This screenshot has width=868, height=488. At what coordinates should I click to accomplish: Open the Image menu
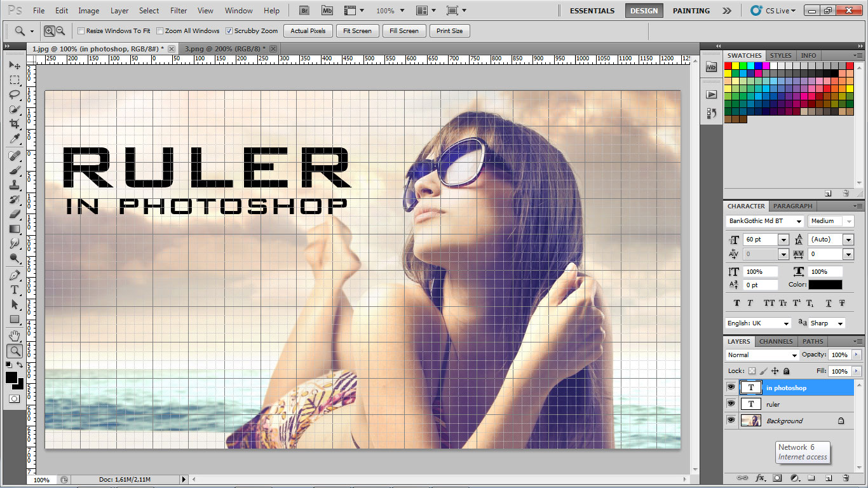[x=88, y=11]
